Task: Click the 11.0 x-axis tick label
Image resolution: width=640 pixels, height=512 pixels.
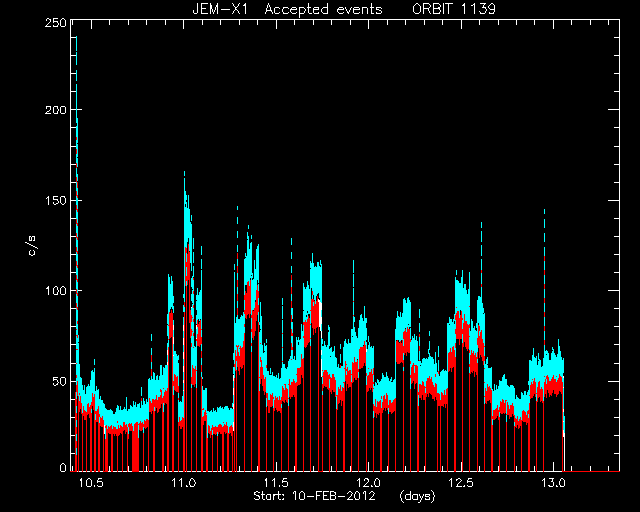Action: click(x=184, y=483)
